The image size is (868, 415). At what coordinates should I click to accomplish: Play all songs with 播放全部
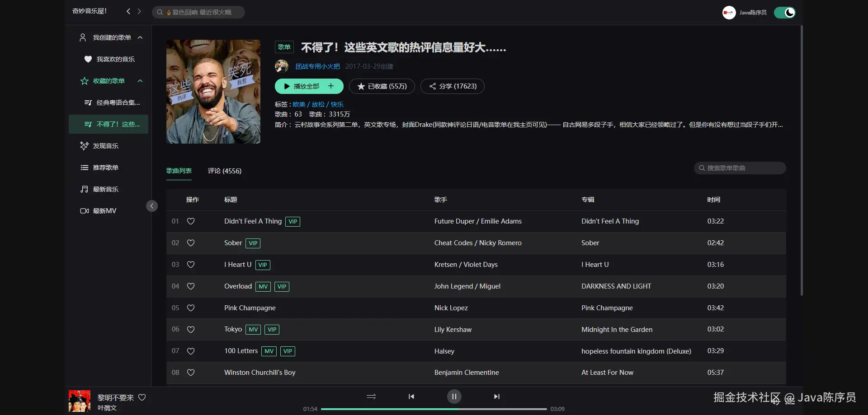(x=301, y=86)
